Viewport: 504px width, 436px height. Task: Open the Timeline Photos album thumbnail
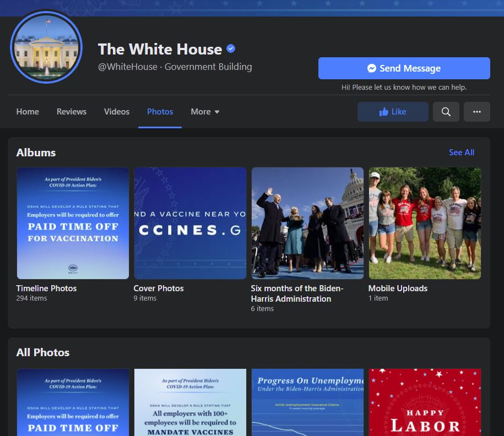tap(73, 223)
